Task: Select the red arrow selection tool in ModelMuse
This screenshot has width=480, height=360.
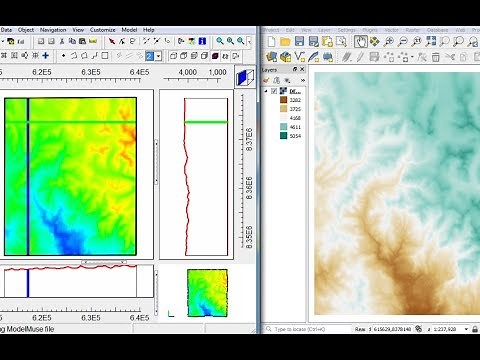Action: tap(112, 41)
